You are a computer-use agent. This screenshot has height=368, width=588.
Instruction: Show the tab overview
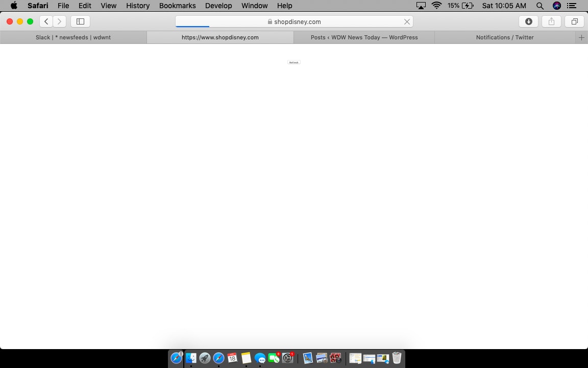pyautogui.click(x=575, y=21)
